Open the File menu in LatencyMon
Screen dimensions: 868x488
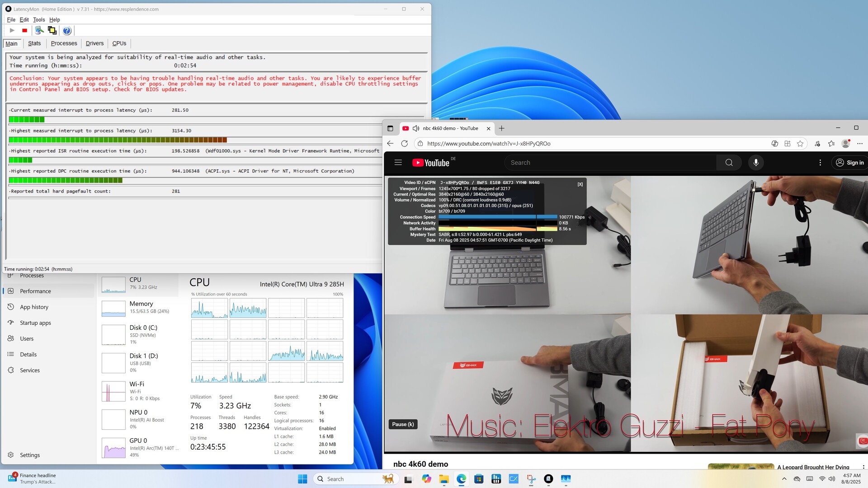11,19
